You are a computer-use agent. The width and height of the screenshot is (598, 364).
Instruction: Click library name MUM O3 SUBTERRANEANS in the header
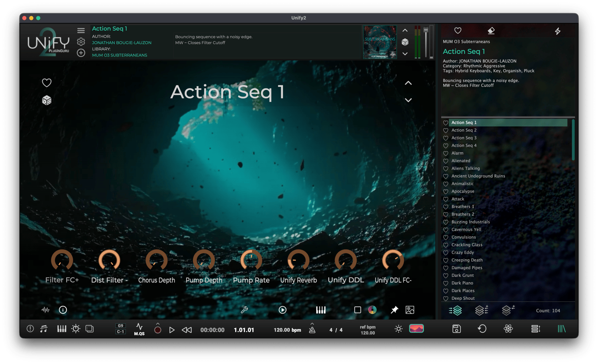[x=120, y=55]
